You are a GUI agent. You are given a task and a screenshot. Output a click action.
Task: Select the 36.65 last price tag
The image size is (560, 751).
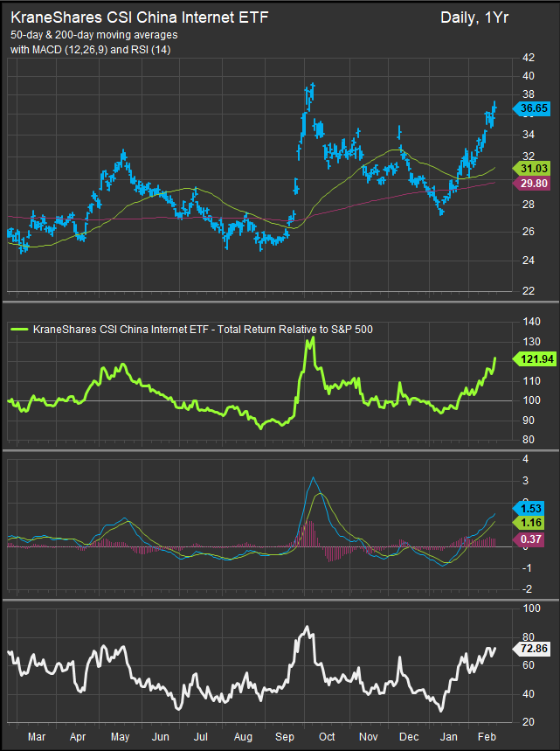[531, 108]
